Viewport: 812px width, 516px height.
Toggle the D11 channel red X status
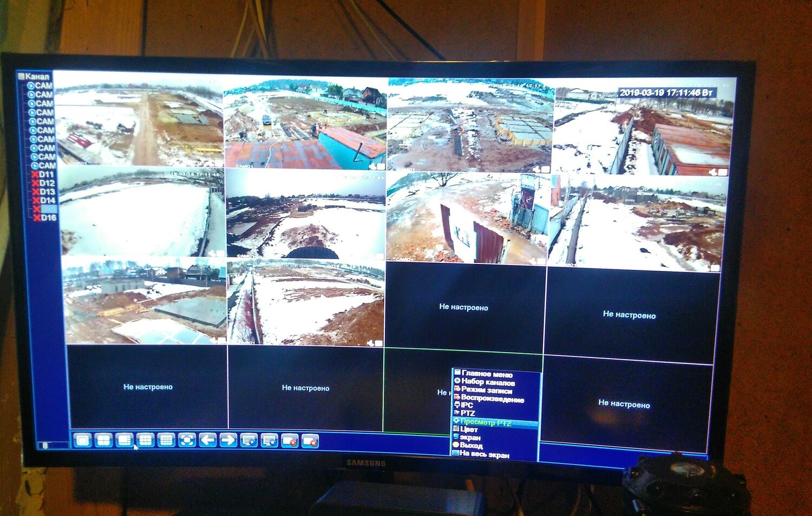point(35,175)
